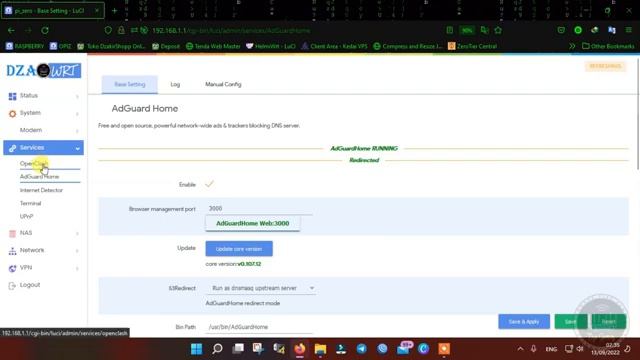
Task: Expand the NAS menu chevron
Action: pyautogui.click(x=77, y=233)
